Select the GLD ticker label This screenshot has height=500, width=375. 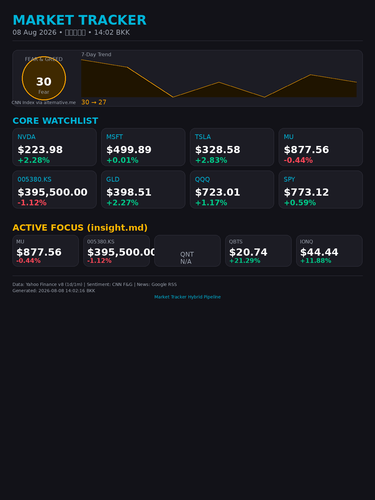(x=113, y=179)
